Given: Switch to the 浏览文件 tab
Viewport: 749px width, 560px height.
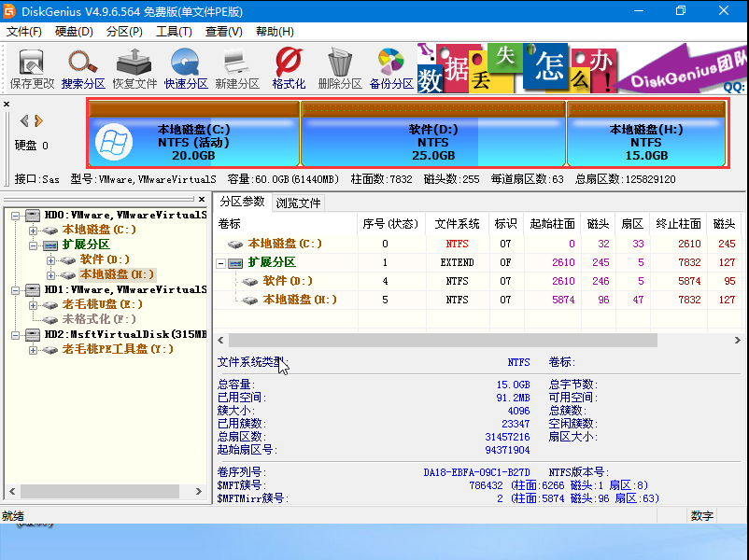Looking at the screenshot, I should (298, 203).
